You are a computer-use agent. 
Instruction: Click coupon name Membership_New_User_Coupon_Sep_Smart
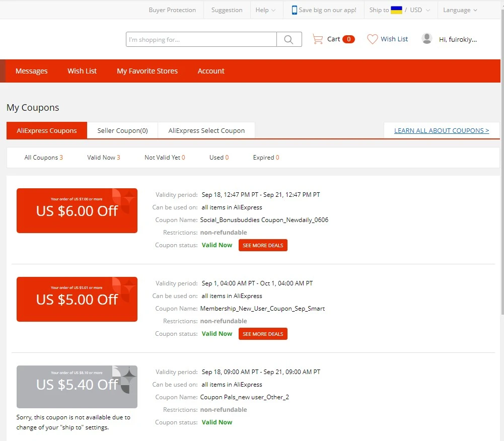(262, 309)
